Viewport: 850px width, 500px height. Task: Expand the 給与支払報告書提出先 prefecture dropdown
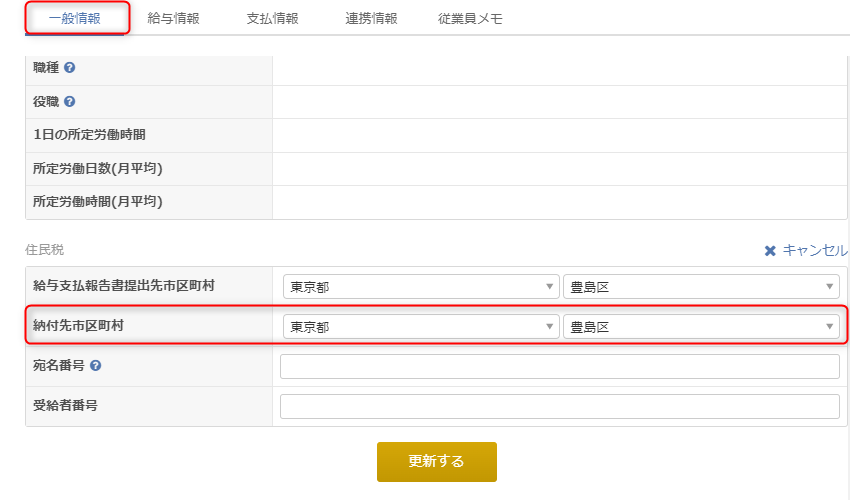click(x=421, y=287)
